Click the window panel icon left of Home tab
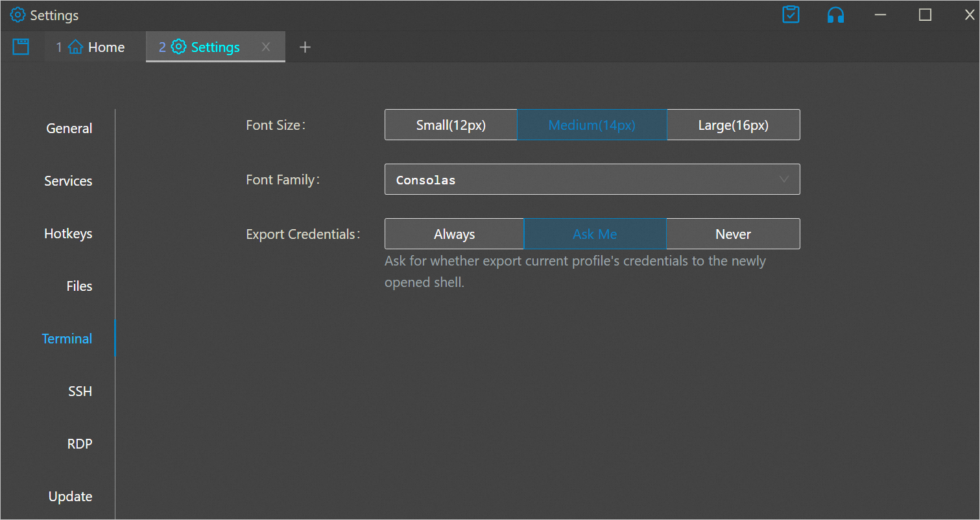The image size is (980, 520). click(x=21, y=47)
